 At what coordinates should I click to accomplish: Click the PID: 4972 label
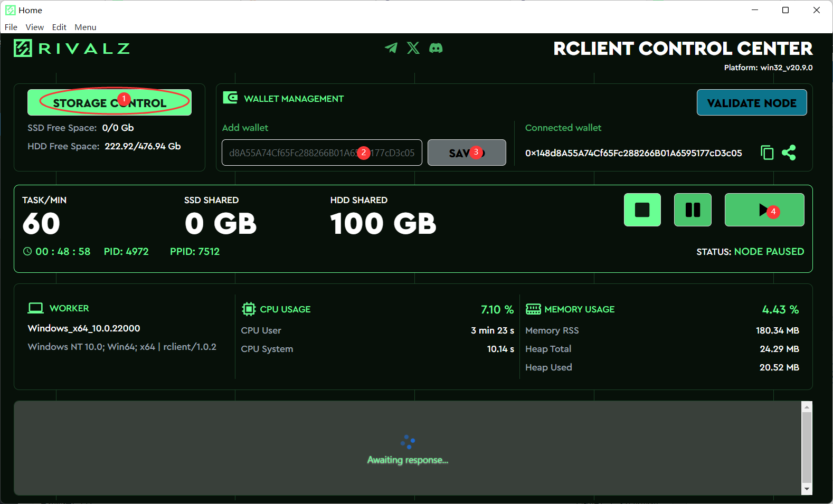tap(126, 252)
